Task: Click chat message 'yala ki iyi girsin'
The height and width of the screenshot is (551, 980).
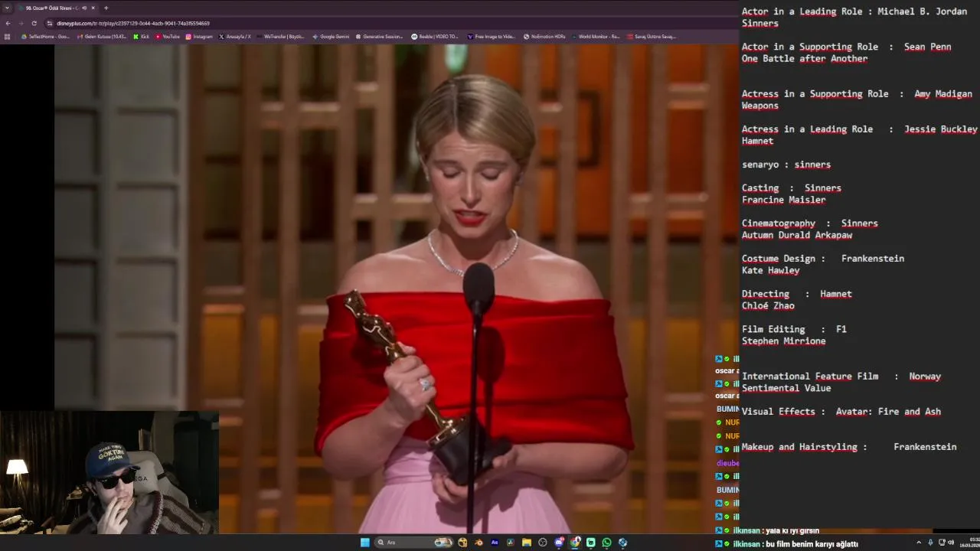Action: click(791, 530)
